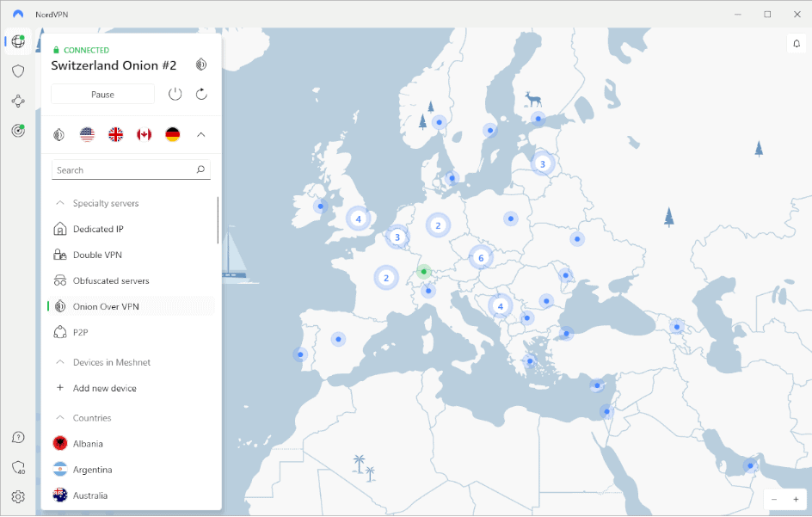Open the Dark Web Monitor target icon
Viewport: 812px width, 517px height.
click(x=18, y=131)
